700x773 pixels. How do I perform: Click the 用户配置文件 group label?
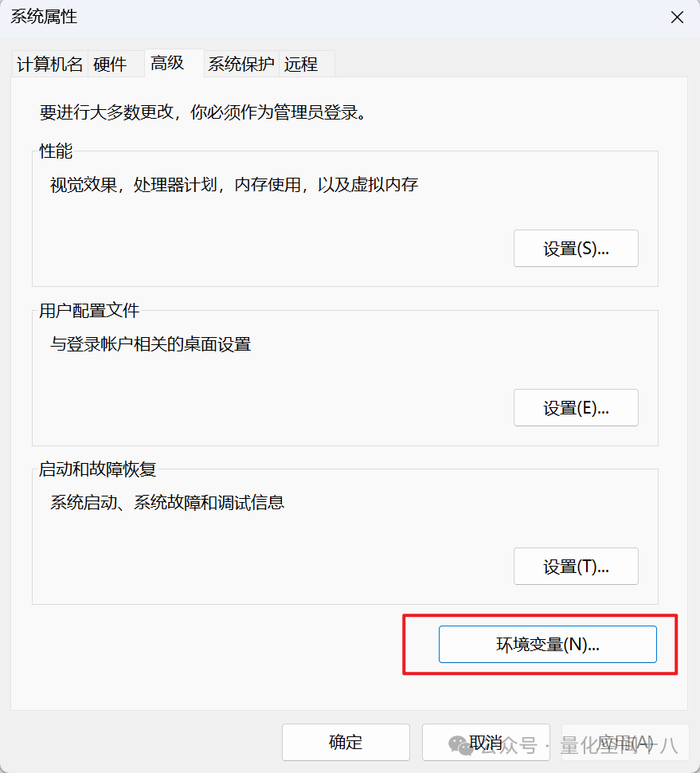coord(89,311)
